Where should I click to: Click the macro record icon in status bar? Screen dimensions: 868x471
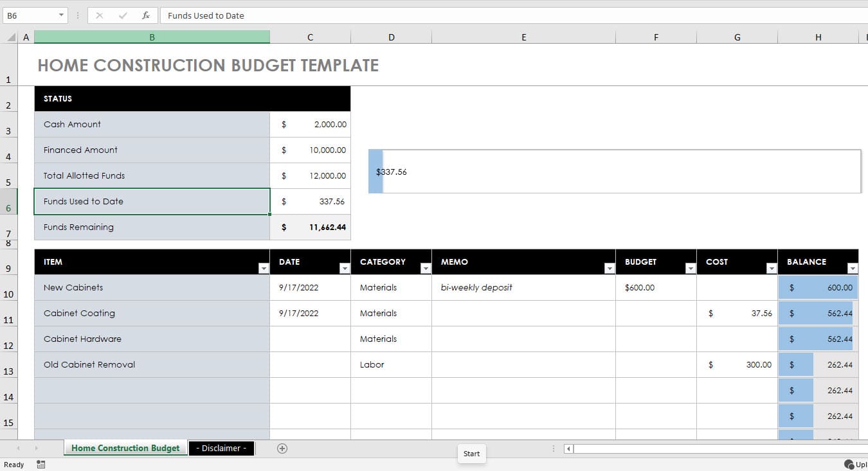click(41, 464)
